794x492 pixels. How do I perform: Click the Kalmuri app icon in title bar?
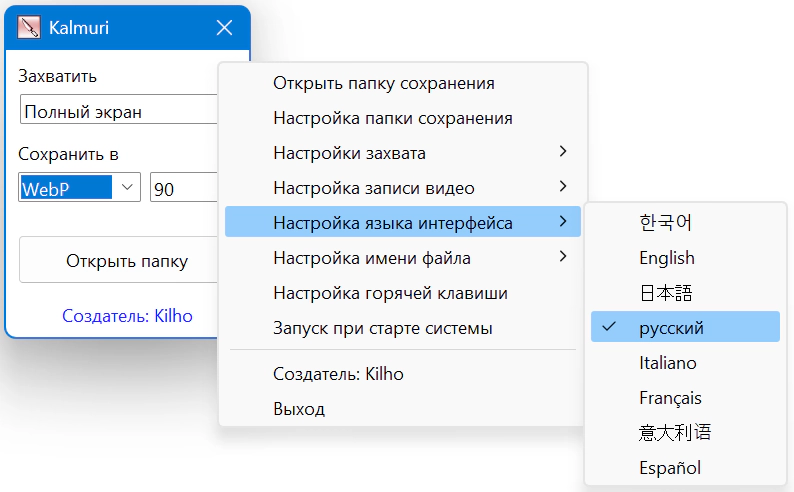[x=29, y=27]
